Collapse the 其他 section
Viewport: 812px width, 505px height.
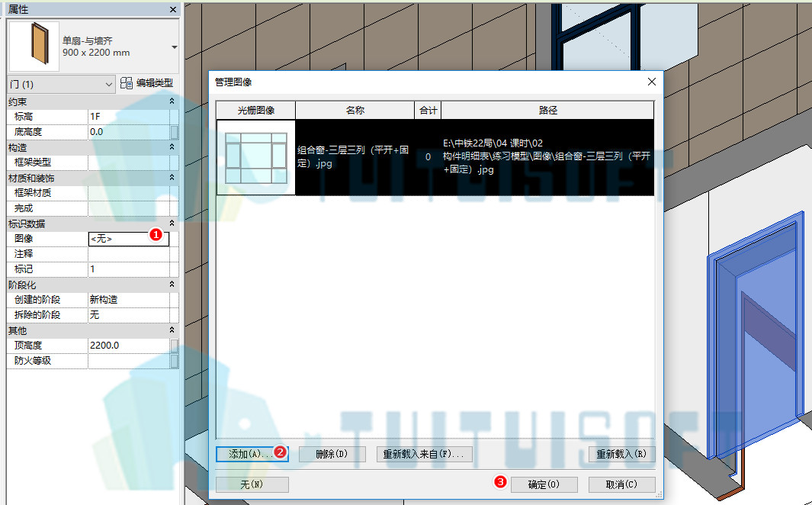click(x=172, y=330)
